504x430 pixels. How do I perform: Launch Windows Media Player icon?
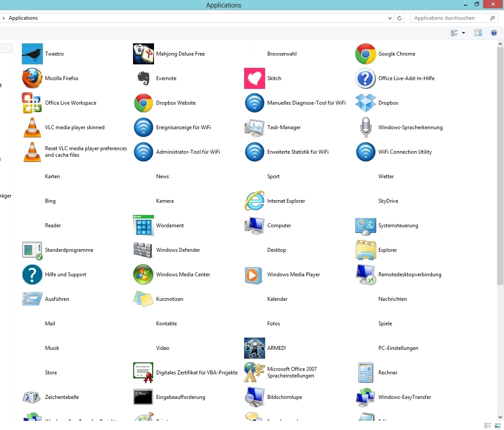click(x=255, y=275)
